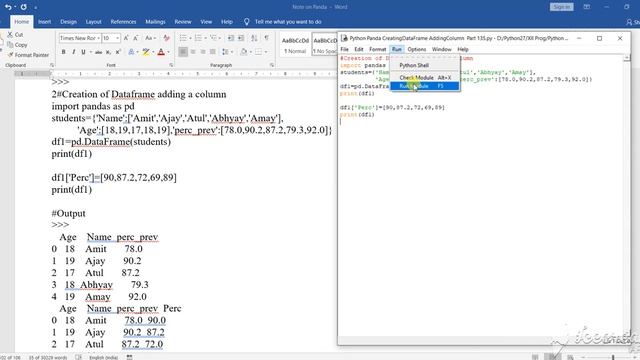The height and width of the screenshot is (360, 640).
Task: Click the Bullets list icon
Action: pyautogui.click(x=183, y=38)
